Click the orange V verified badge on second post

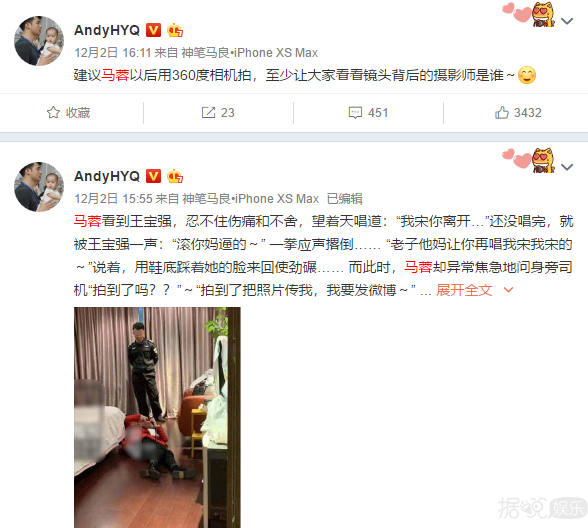pos(153,176)
